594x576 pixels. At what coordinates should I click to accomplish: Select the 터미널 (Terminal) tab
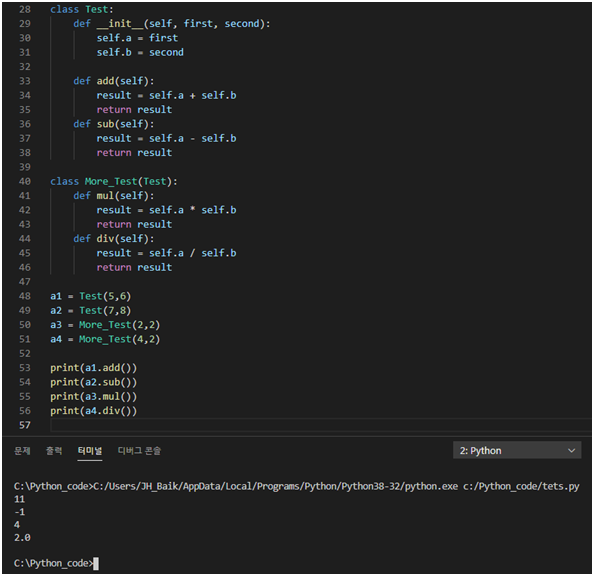click(x=90, y=451)
